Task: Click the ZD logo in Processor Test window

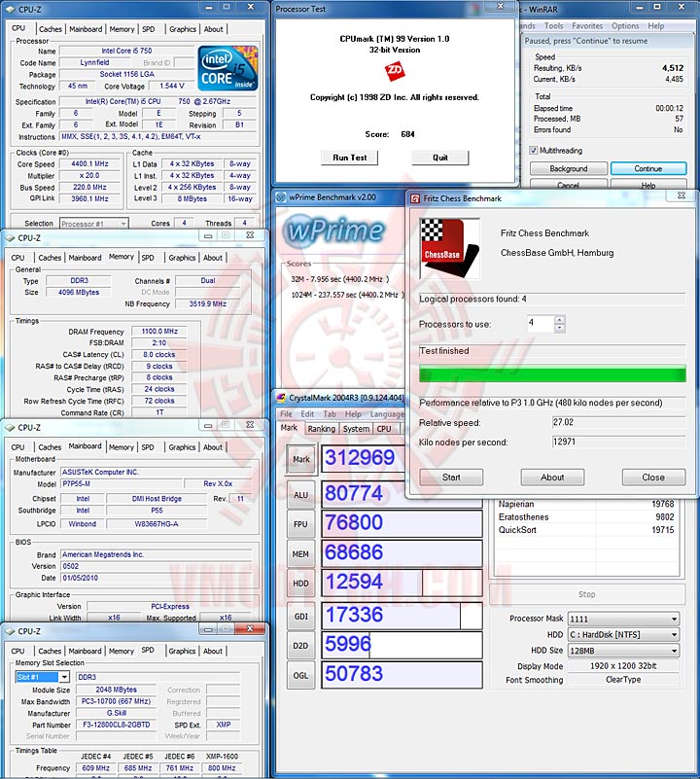Action: [395, 71]
